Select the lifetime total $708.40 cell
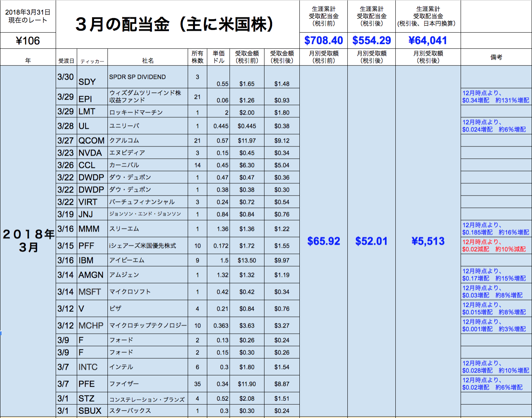This screenshot has width=532, height=418. tap(324, 41)
